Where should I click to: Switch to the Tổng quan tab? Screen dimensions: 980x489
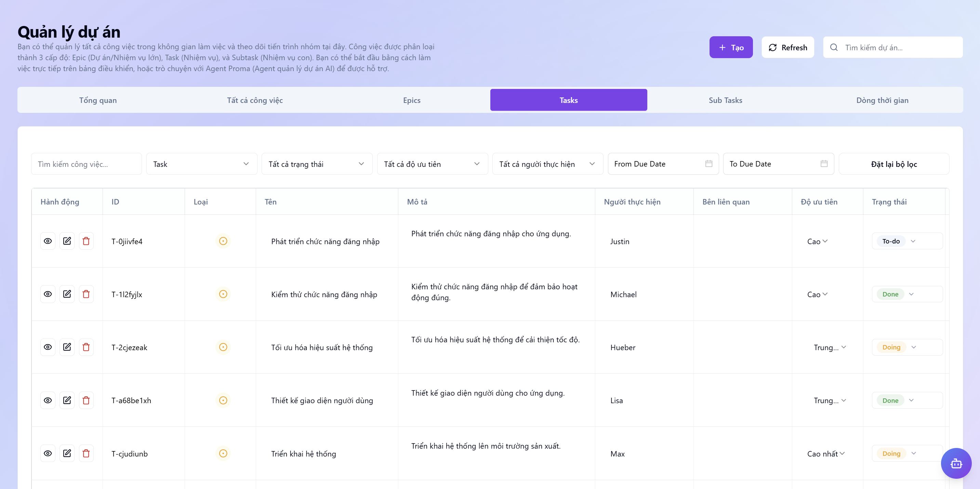[x=98, y=100]
